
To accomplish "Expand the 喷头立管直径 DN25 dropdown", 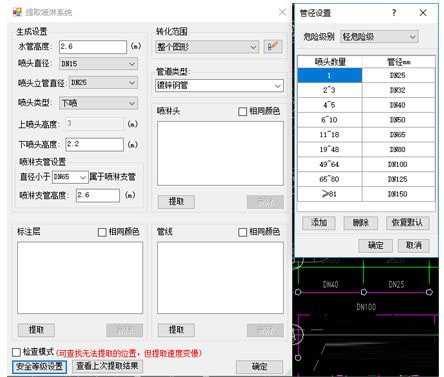I will click(103, 83).
